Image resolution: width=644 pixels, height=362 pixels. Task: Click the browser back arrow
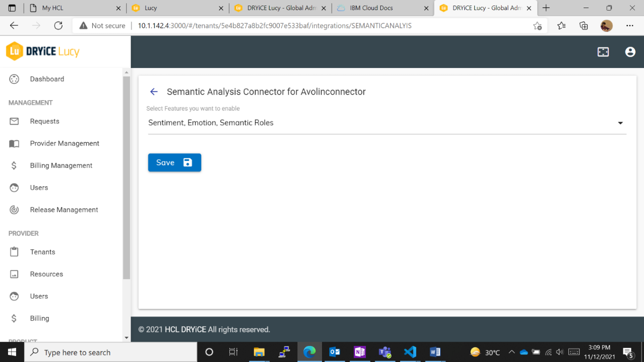[14, 26]
